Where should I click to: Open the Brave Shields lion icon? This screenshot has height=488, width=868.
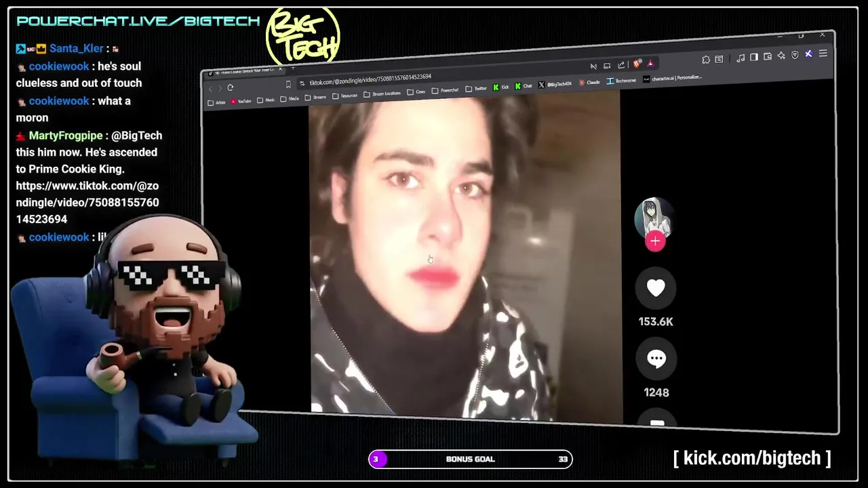637,64
